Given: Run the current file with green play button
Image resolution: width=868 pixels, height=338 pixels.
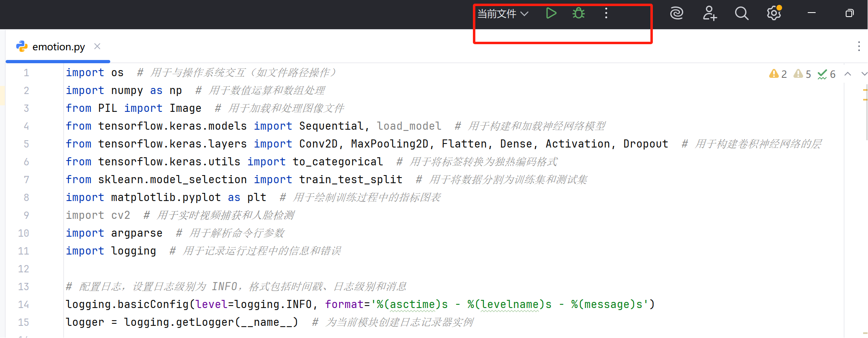Looking at the screenshot, I should (551, 13).
